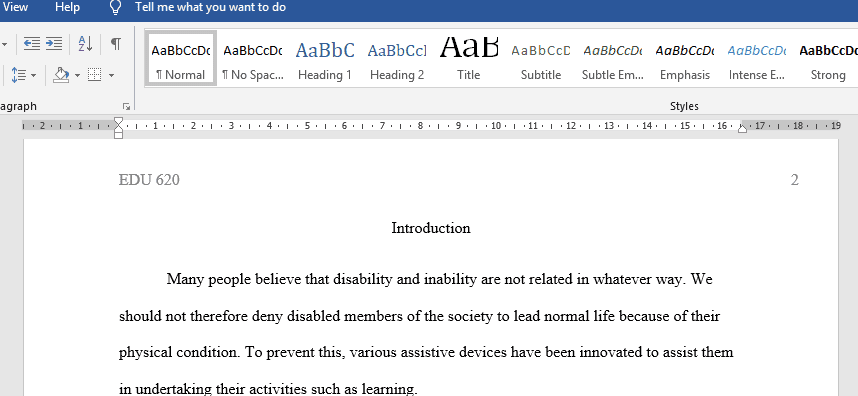Apply the Normal style
The width and height of the screenshot is (858, 396).
coord(181,59)
